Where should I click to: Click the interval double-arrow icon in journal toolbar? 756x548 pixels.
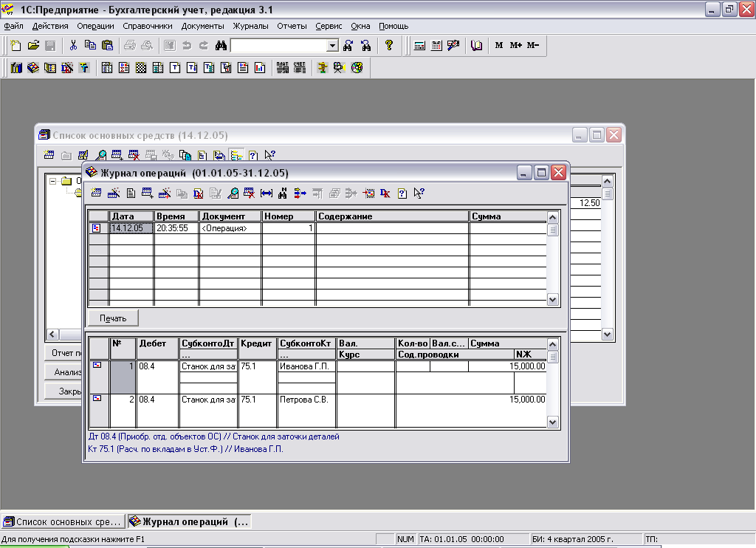point(266,193)
